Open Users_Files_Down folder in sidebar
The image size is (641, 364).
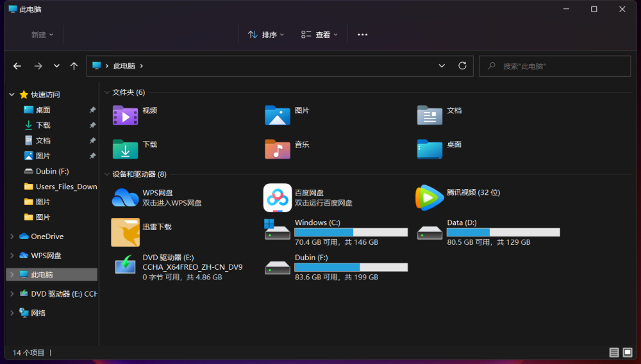point(66,186)
